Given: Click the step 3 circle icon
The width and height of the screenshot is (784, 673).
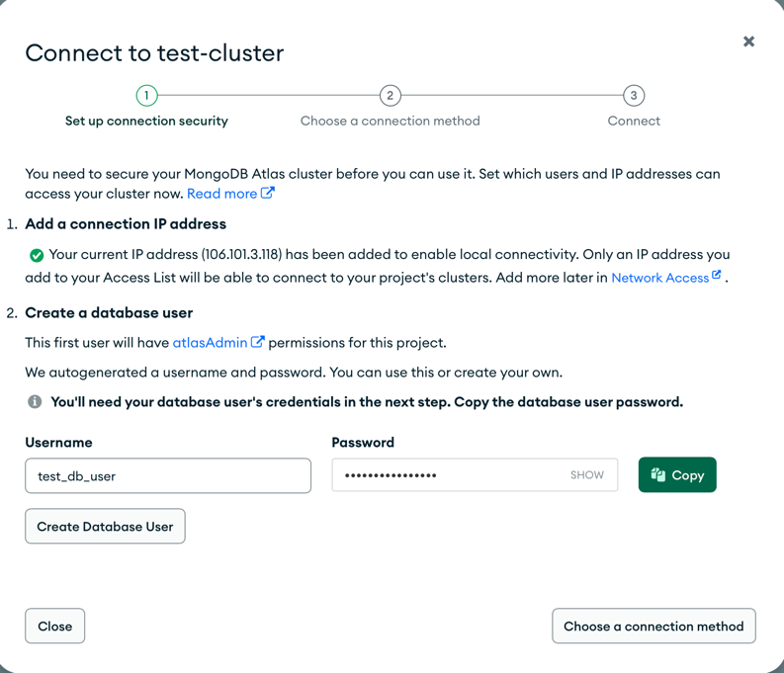Looking at the screenshot, I should point(634,96).
